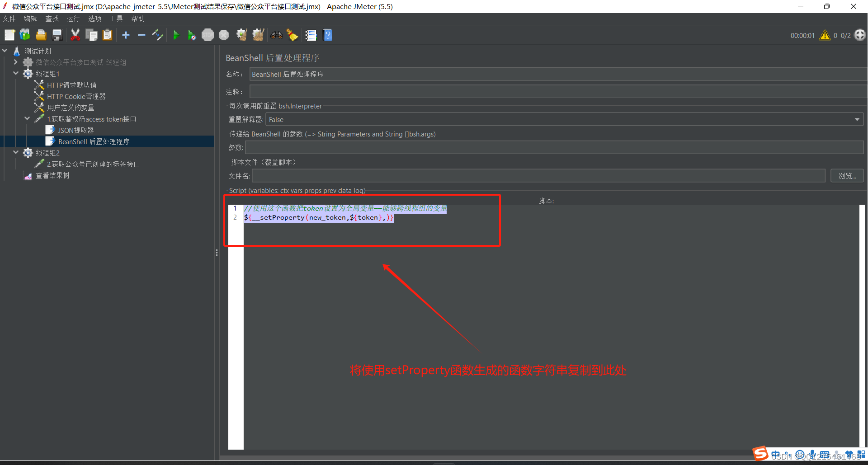Screen dimensions: 868x465
Task: Reset search with brush icon
Action: pos(292,35)
